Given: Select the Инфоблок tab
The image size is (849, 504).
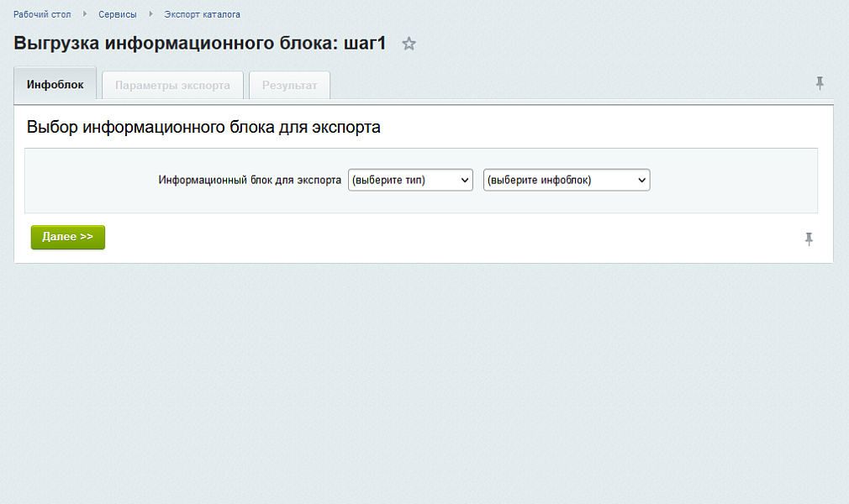Looking at the screenshot, I should [54, 84].
